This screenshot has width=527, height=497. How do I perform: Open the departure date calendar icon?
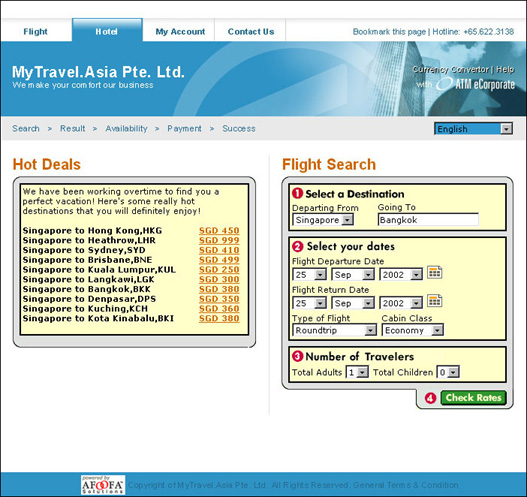pos(435,273)
